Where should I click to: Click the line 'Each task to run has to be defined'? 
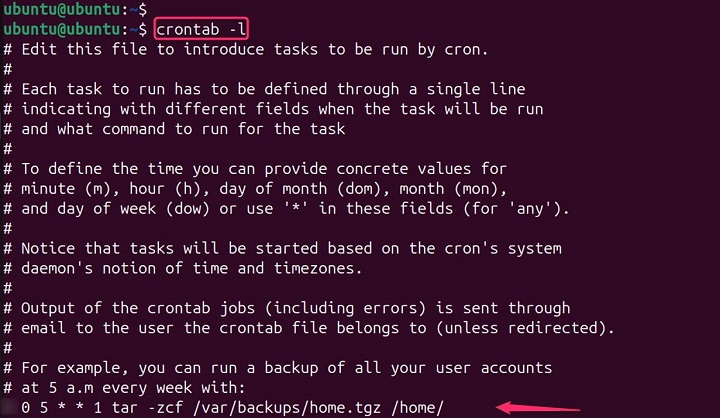[x=272, y=89]
